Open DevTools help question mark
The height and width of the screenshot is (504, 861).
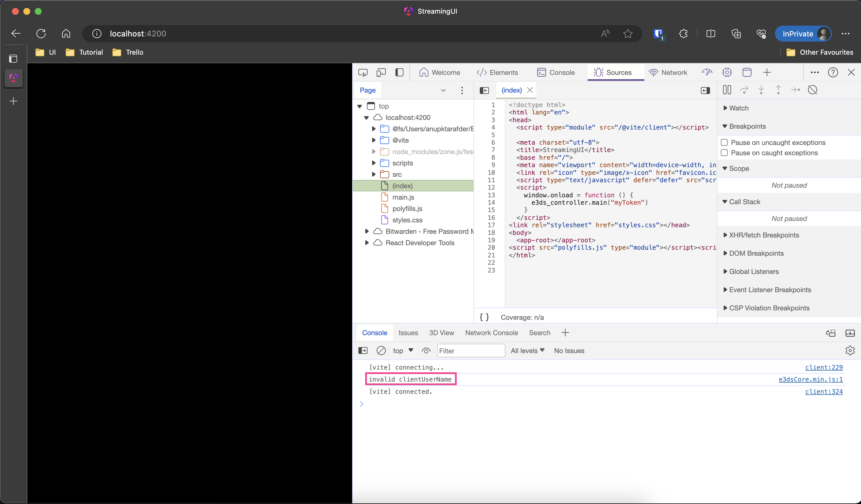click(x=833, y=72)
